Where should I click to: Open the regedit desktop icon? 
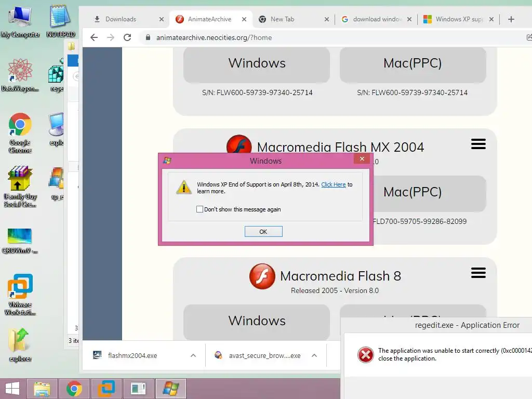pos(56,75)
